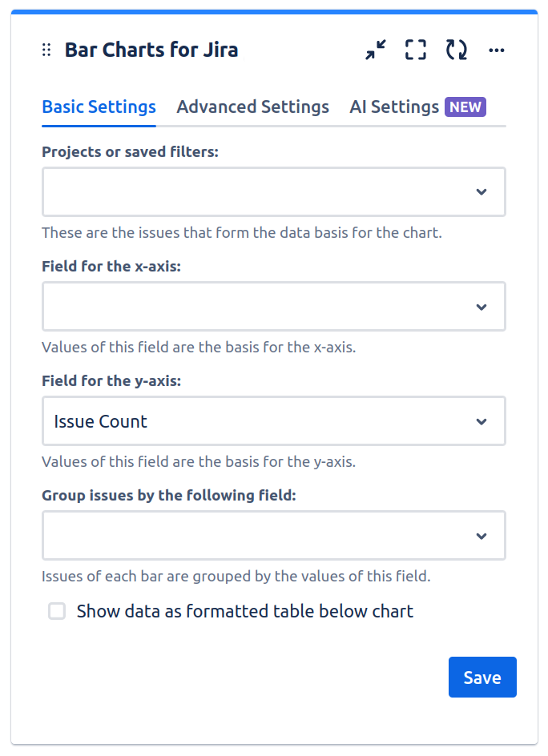
Task: Open the Issue Count y-axis dropdown
Action: tap(256, 421)
